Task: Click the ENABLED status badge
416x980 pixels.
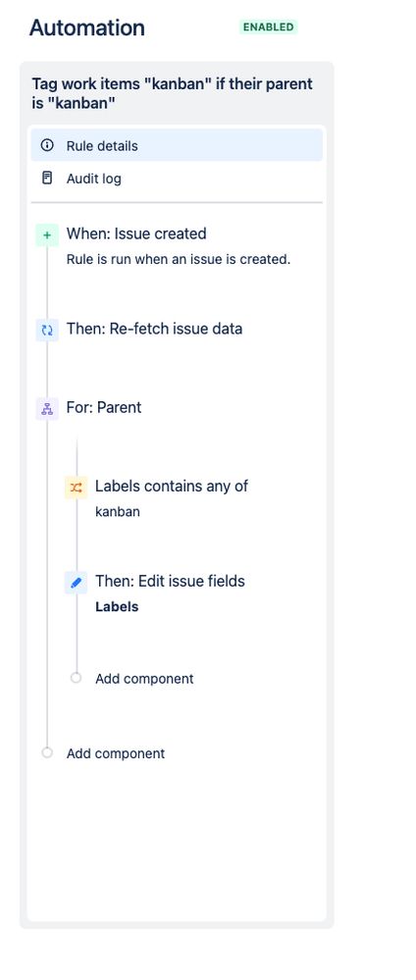Action: pos(269,26)
